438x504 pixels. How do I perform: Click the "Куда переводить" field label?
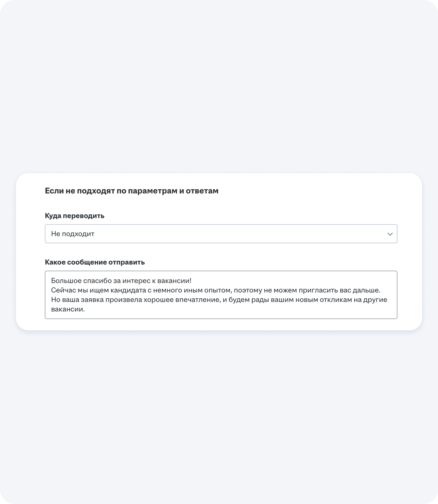pyautogui.click(x=74, y=216)
